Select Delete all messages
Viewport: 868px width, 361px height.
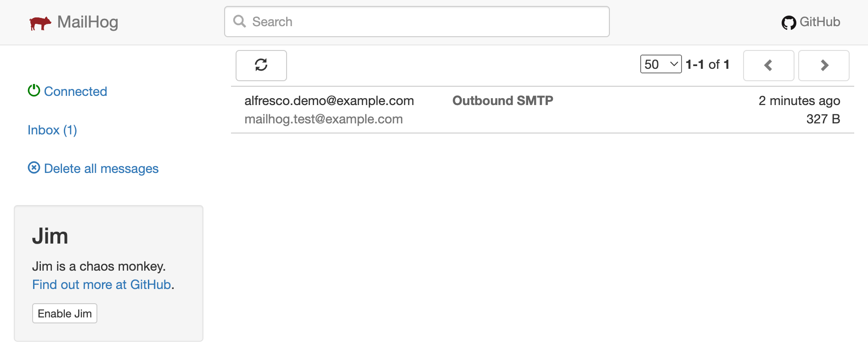click(101, 168)
